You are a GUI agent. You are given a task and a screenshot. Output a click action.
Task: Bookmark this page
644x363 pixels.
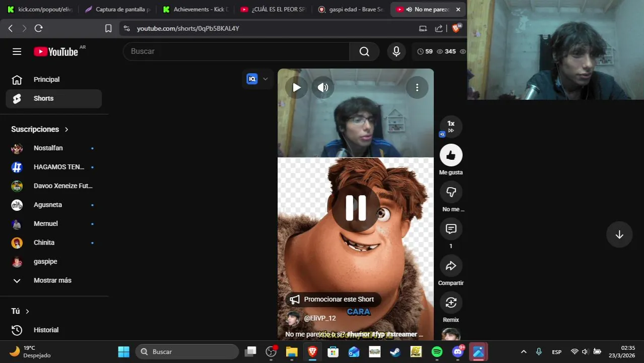coord(108,29)
